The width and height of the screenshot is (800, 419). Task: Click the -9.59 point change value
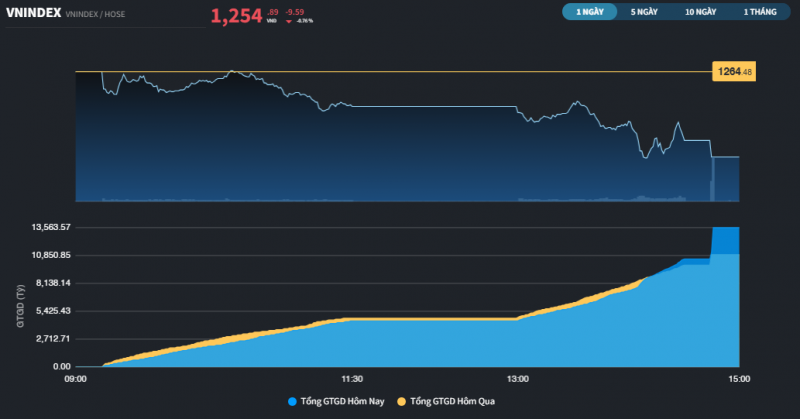point(294,11)
